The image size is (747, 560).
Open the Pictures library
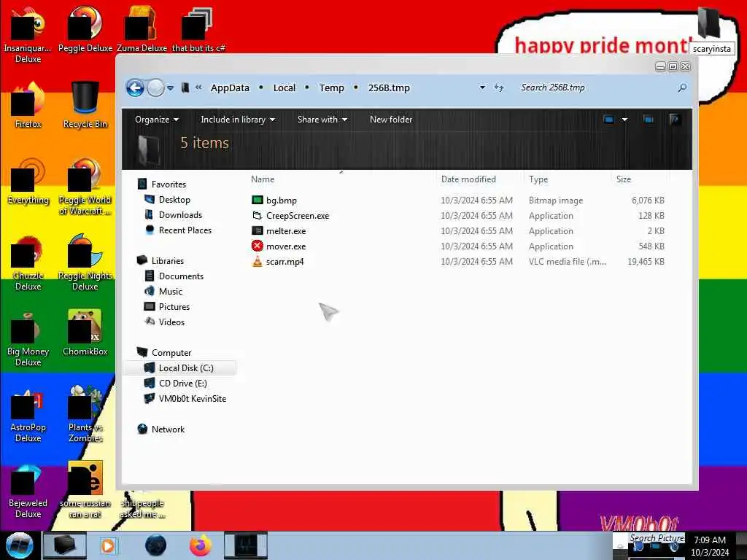[167, 307]
